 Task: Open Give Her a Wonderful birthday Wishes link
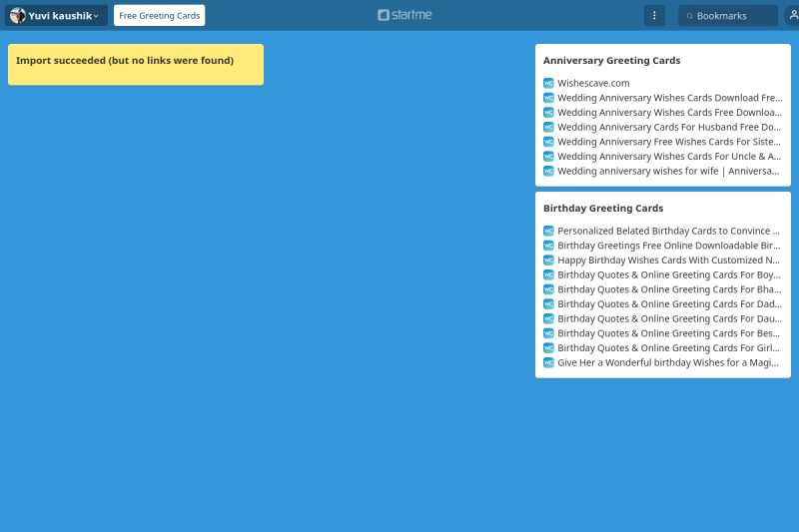click(x=668, y=363)
